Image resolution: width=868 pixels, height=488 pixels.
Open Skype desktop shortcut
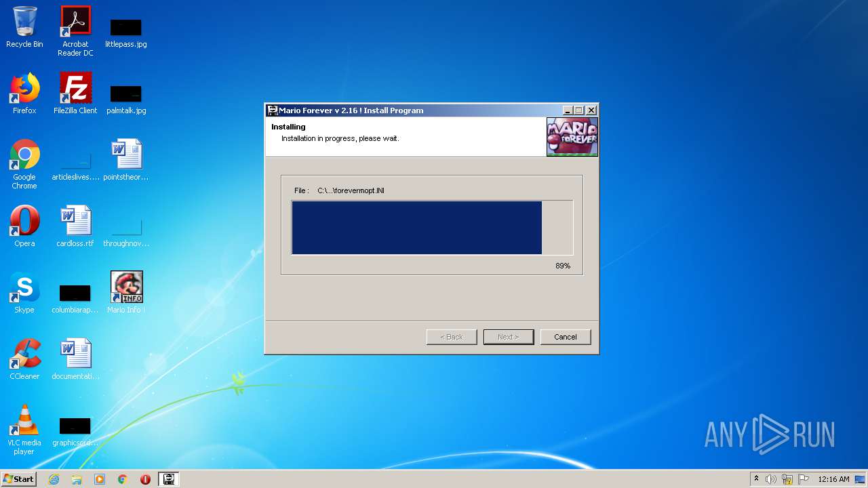point(24,293)
